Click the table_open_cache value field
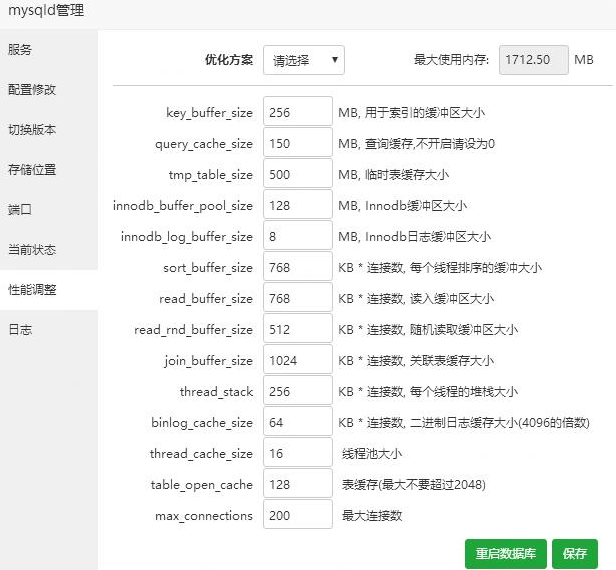616x570 pixels. [297, 484]
